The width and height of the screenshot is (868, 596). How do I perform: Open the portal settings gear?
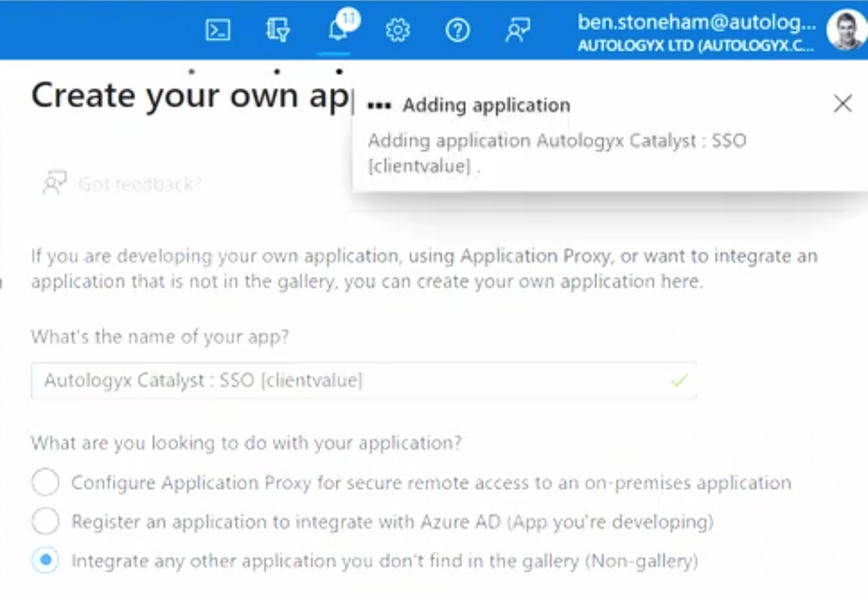398,30
